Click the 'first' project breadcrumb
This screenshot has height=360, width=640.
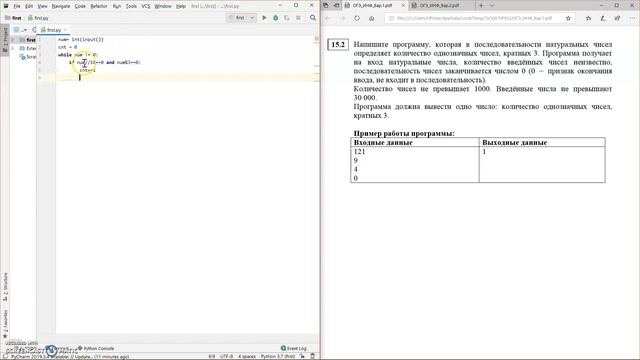tap(13, 18)
